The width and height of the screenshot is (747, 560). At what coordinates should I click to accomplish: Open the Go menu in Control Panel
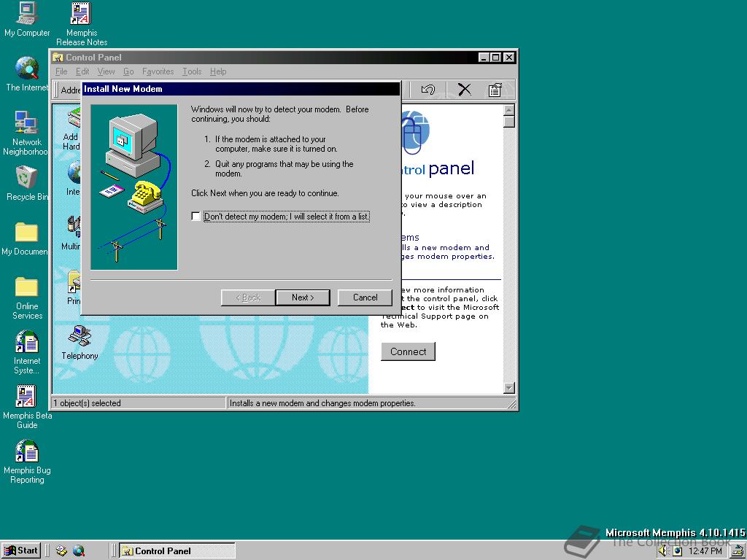pyautogui.click(x=128, y=71)
